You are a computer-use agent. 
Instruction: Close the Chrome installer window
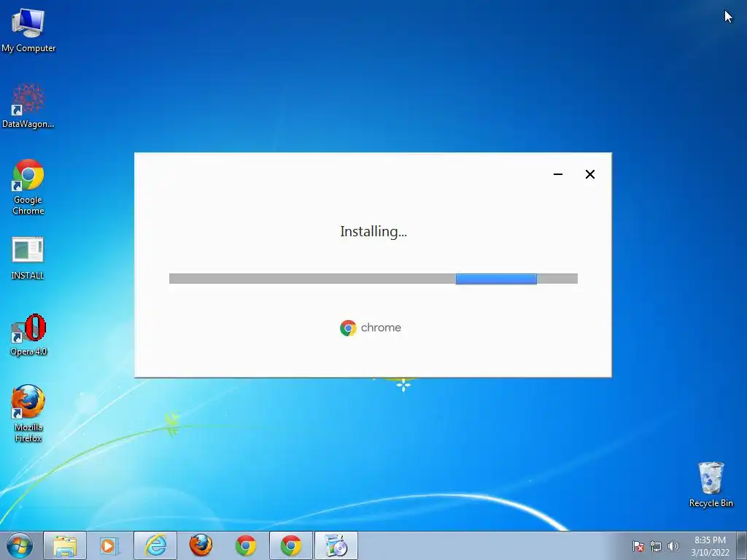(x=589, y=174)
